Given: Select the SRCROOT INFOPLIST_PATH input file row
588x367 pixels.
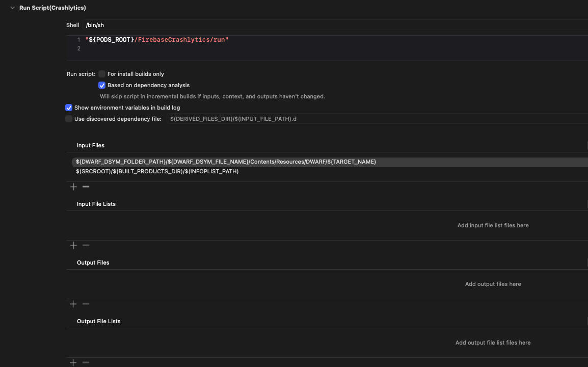Looking at the screenshot, I should click(330, 171).
